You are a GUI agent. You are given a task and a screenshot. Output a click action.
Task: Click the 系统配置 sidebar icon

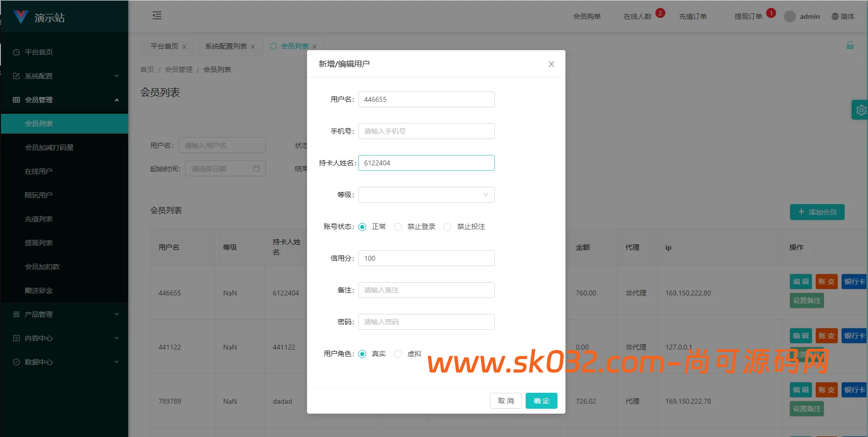pyautogui.click(x=16, y=76)
